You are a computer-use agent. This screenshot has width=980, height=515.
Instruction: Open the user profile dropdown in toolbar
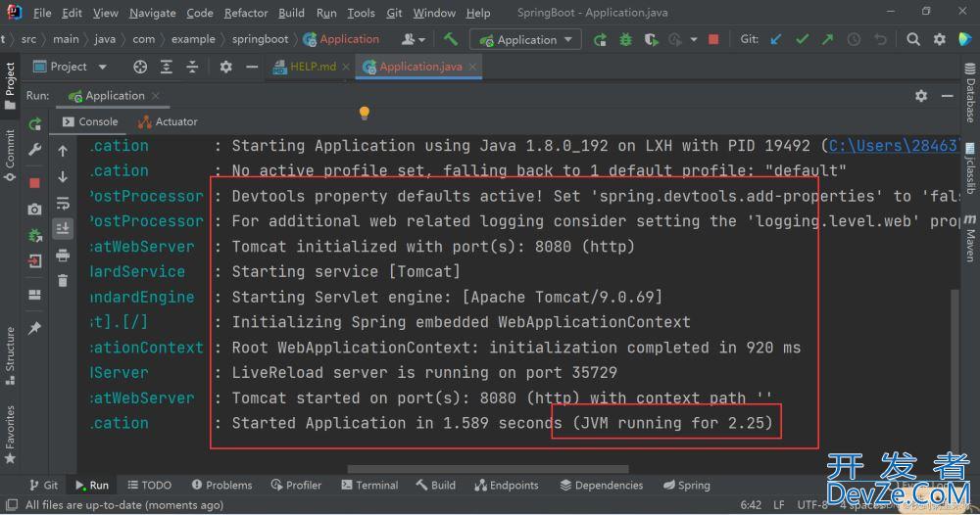(x=414, y=39)
